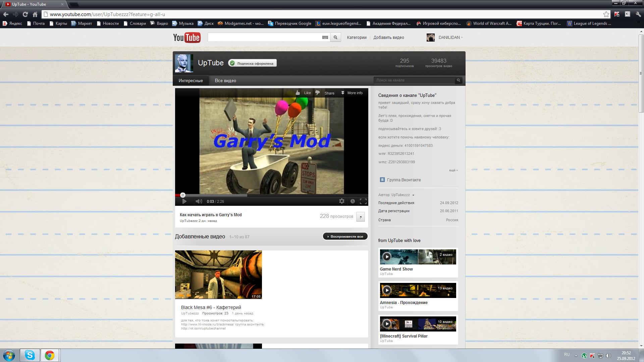Go to browser Home icon
This screenshot has height=362, width=644.
tap(35, 14)
